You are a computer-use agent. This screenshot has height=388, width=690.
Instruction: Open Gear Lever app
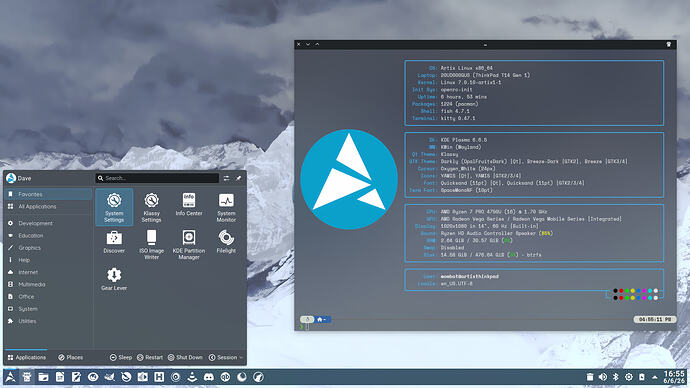114,279
